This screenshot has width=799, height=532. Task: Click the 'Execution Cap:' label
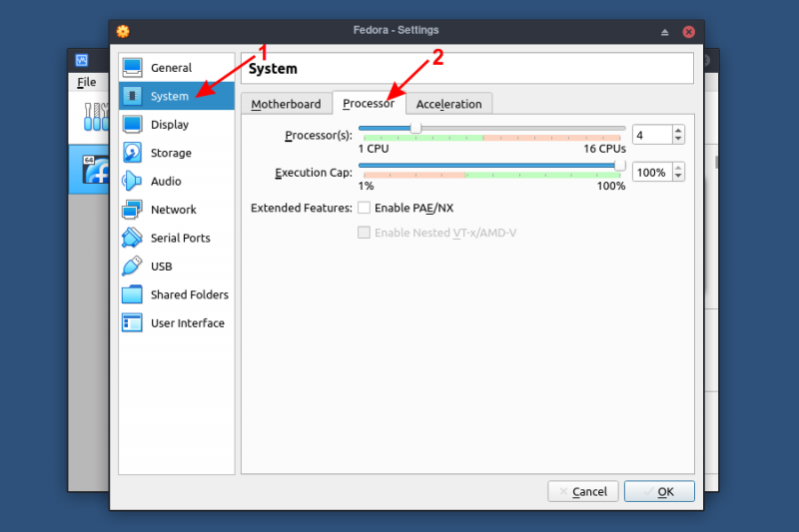click(314, 173)
